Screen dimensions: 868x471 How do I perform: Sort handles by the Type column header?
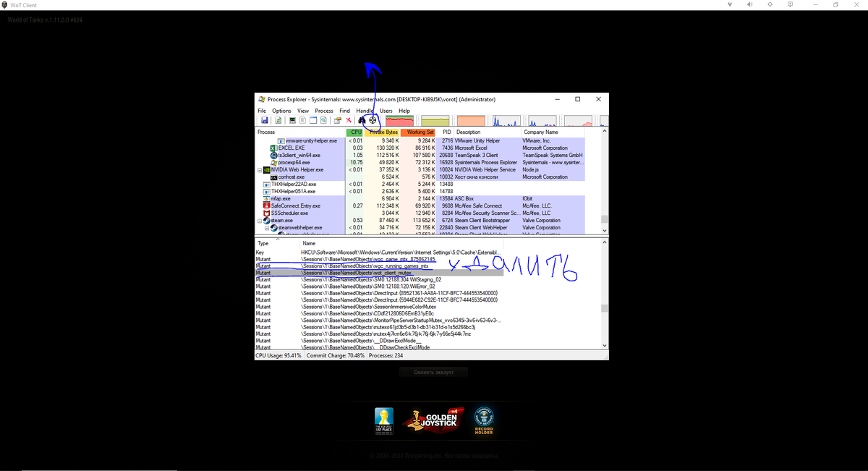coord(278,244)
